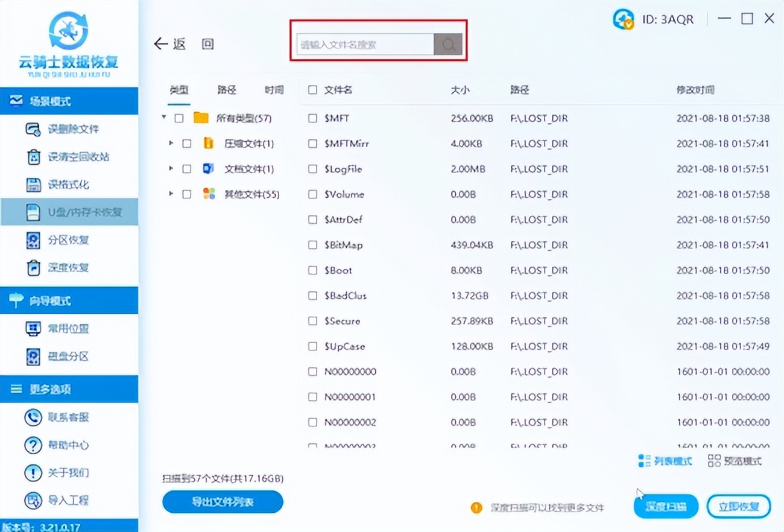Click the 导出文件列表 button
Screen dimensions: 784x532
[222, 502]
